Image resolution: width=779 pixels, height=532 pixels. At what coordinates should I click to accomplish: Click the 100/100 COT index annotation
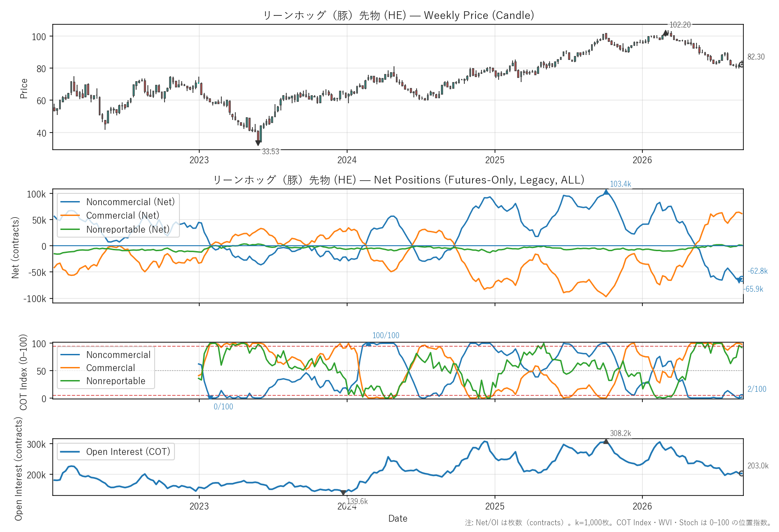tap(386, 335)
